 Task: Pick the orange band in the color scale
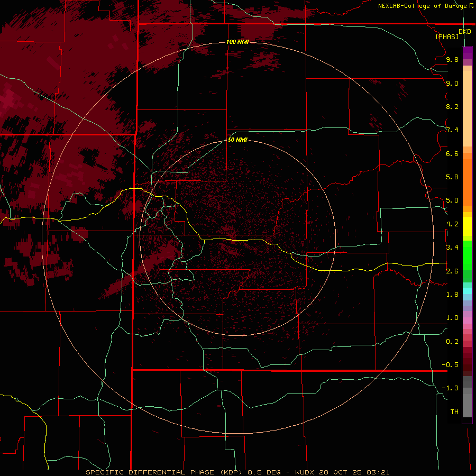click(467, 182)
